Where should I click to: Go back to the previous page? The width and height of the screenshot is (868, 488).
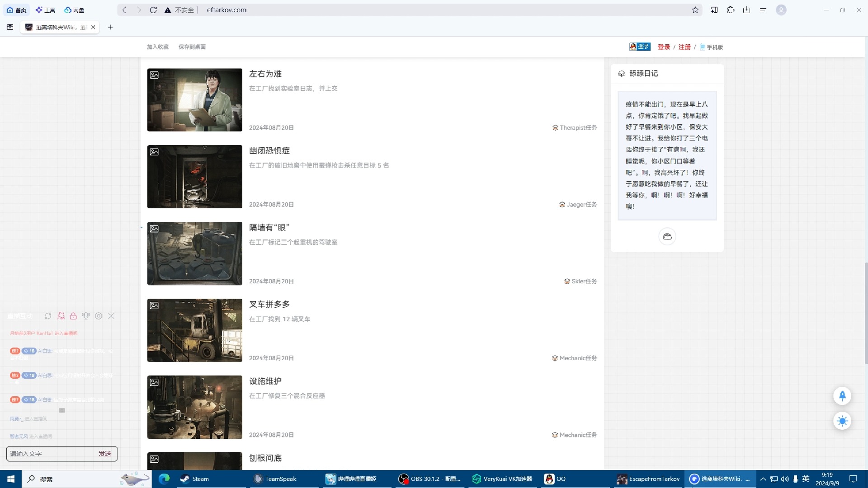[124, 10]
